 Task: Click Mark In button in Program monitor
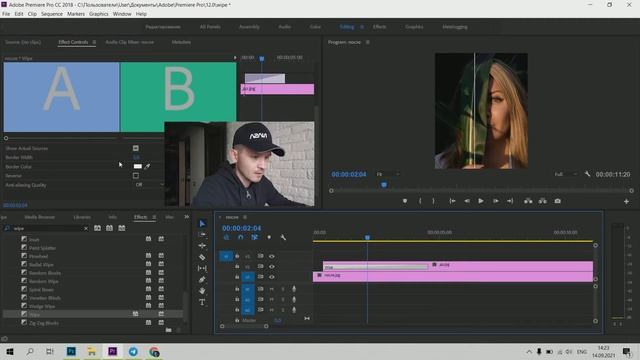point(420,201)
